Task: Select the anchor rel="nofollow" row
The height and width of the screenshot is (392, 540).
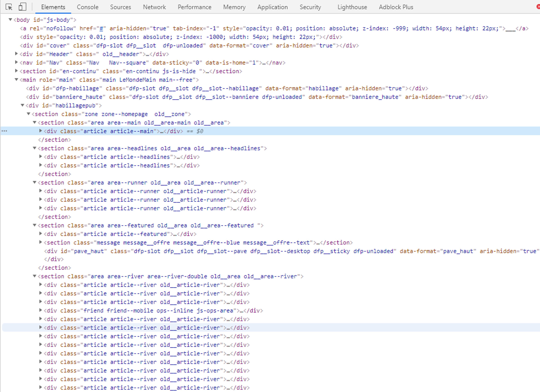Action: coord(274,28)
